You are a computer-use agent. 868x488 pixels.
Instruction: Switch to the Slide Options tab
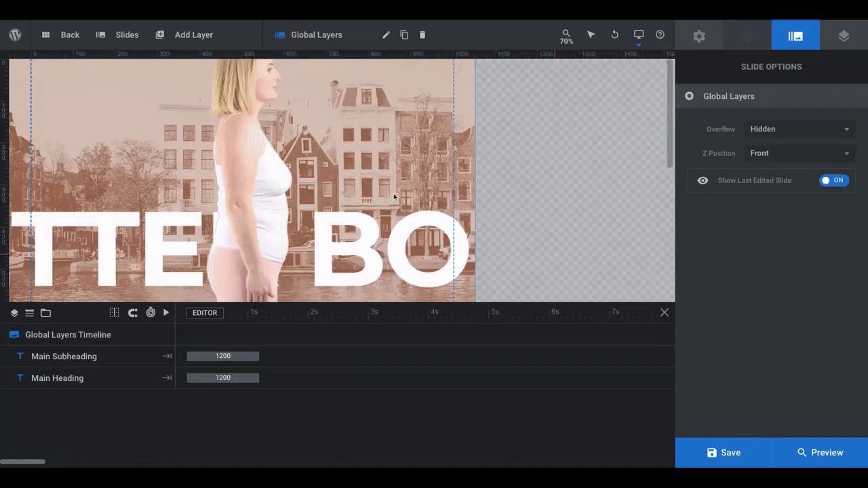(795, 35)
